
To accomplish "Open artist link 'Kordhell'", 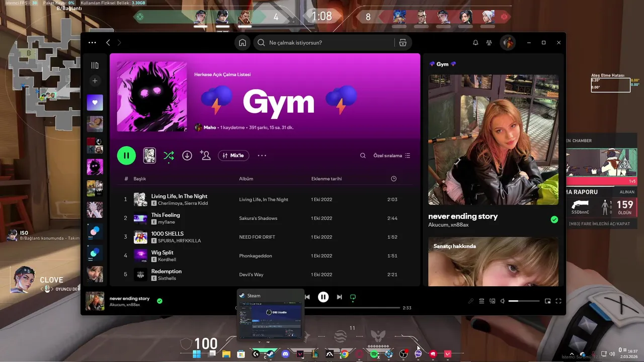I will point(167,259).
